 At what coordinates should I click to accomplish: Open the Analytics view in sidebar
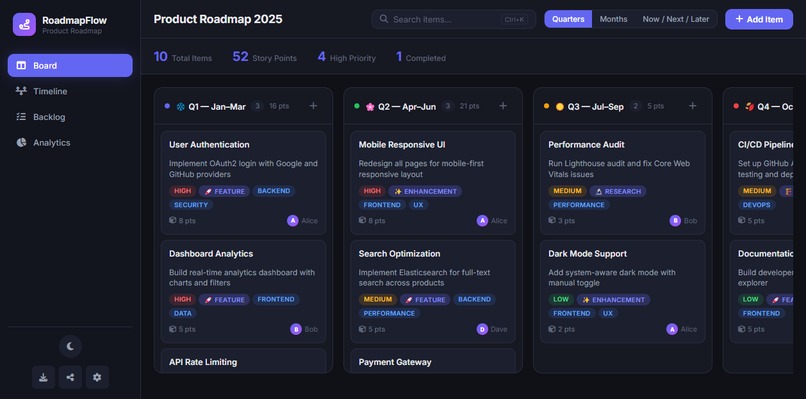coord(70,142)
